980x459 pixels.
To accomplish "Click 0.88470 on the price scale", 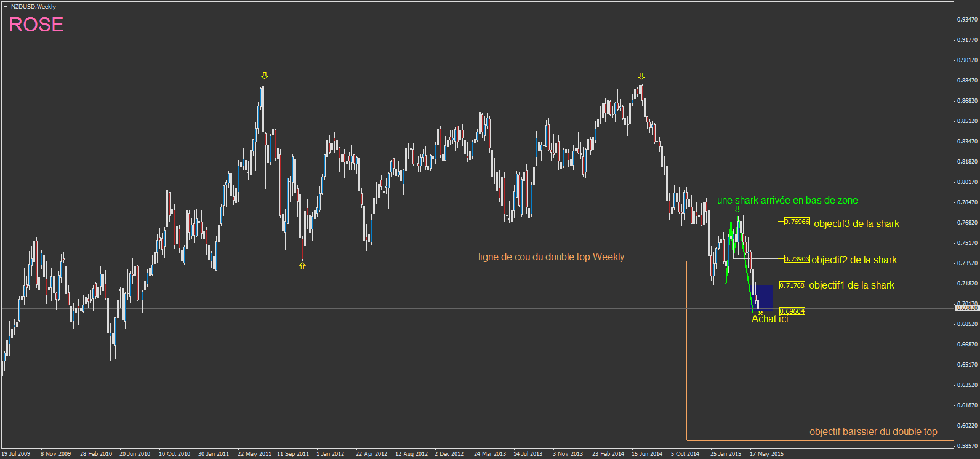I will point(966,81).
